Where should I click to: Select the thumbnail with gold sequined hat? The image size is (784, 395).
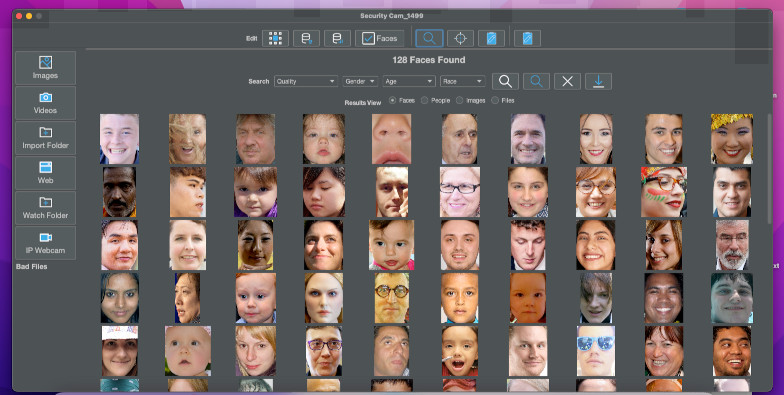click(x=732, y=139)
